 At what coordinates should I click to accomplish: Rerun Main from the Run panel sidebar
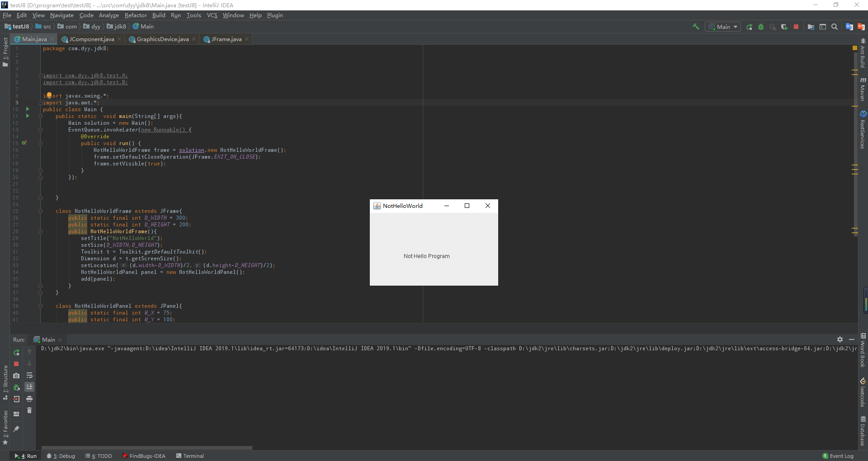tap(16, 352)
